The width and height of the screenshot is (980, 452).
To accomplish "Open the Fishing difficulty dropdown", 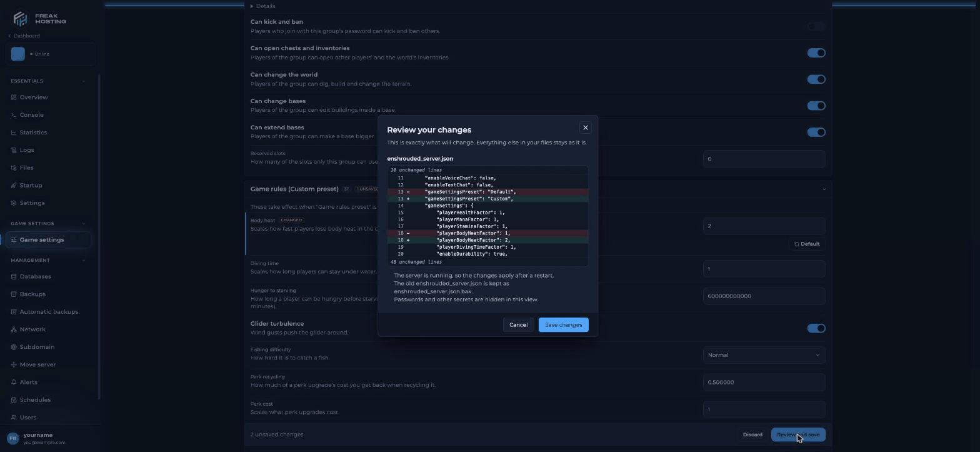I will (764, 355).
